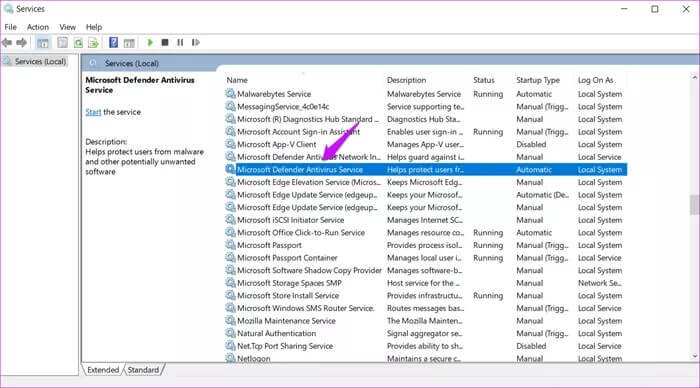
Task: Select Microsoft Account Sign-in Assistant row
Action: (x=426, y=132)
